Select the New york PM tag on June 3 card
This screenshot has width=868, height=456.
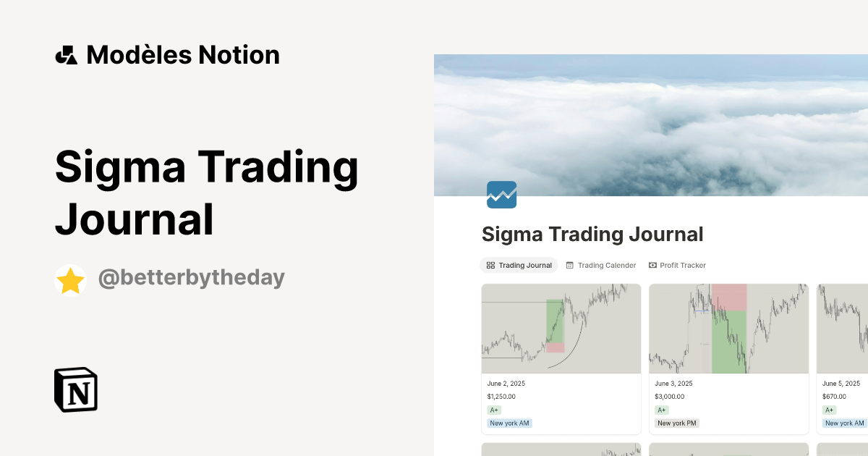pyautogui.click(x=676, y=423)
